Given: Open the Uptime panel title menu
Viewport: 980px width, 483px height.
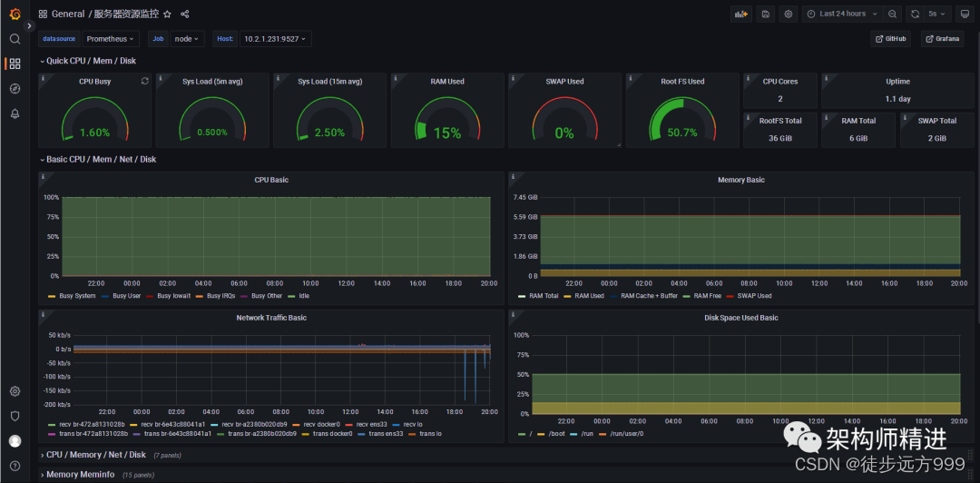Looking at the screenshot, I should 897,82.
